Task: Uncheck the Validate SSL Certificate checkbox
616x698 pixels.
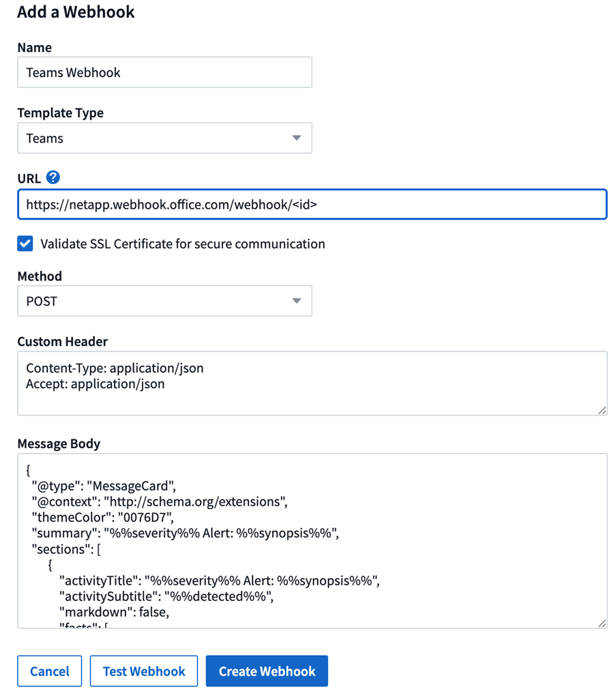Action: pos(25,244)
